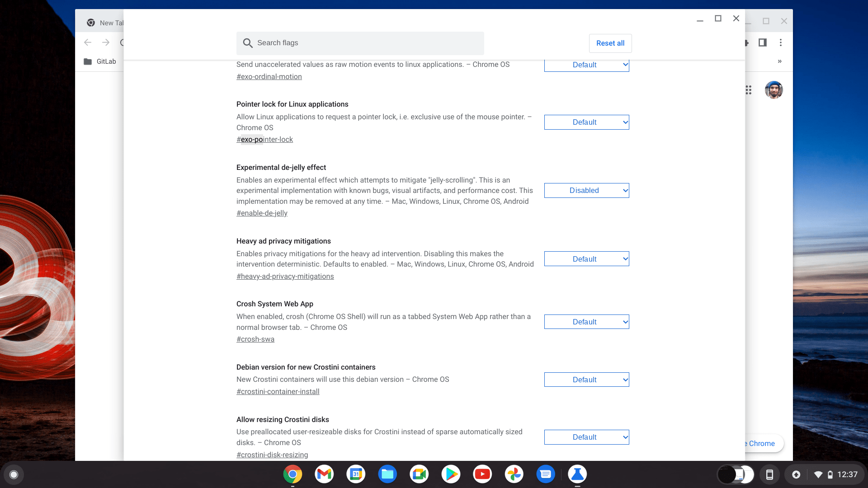Open Debian version for Crostini containers dropdown

pyautogui.click(x=586, y=380)
